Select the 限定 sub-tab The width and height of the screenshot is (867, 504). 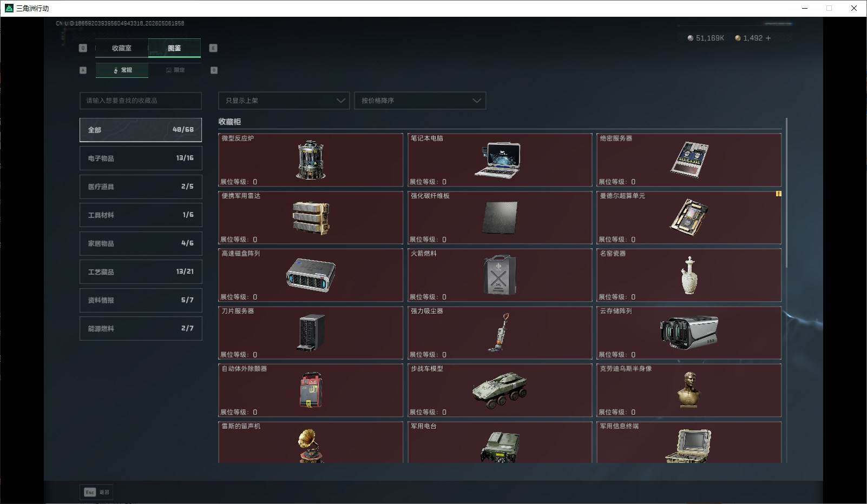175,70
